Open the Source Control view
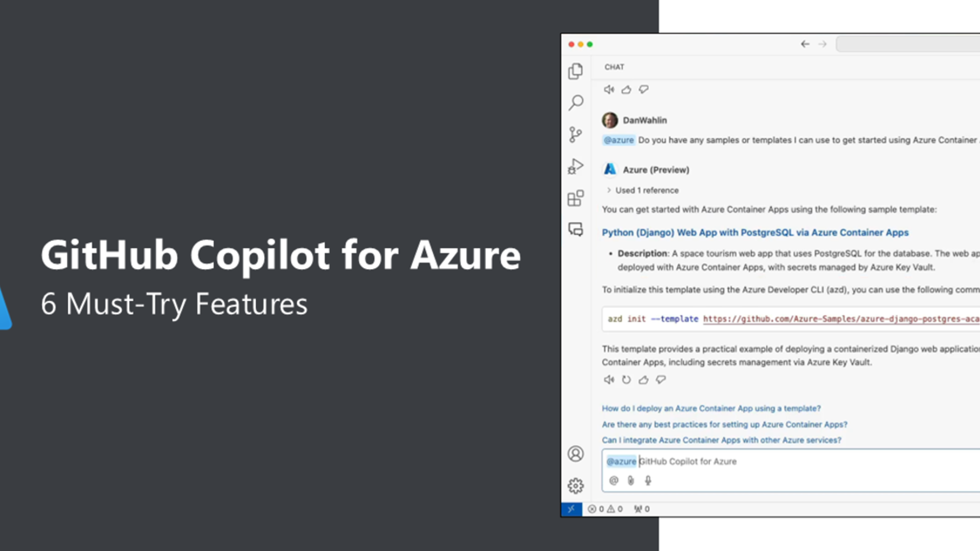The image size is (980, 551). [x=575, y=135]
